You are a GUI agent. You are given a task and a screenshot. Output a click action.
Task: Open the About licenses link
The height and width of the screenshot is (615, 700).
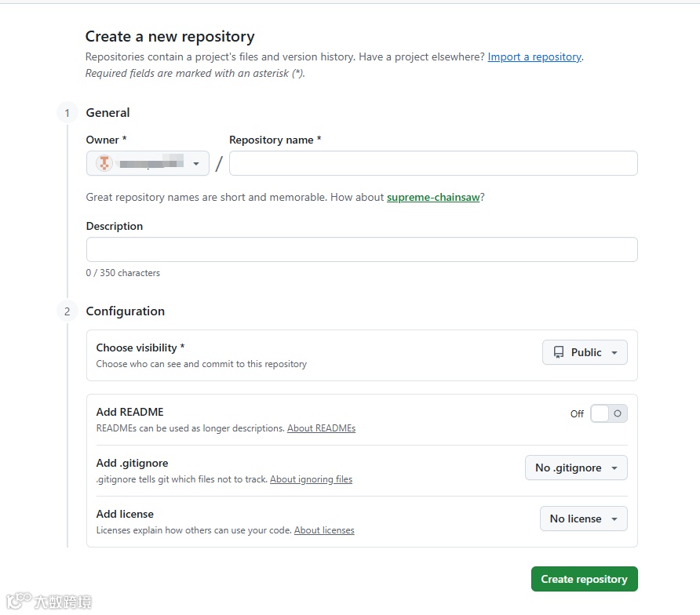click(324, 530)
